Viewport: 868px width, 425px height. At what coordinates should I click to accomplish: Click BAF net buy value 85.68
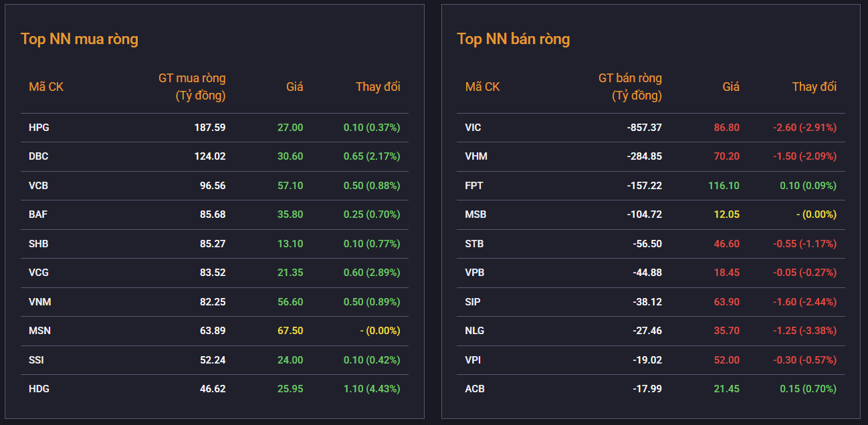coord(213,215)
